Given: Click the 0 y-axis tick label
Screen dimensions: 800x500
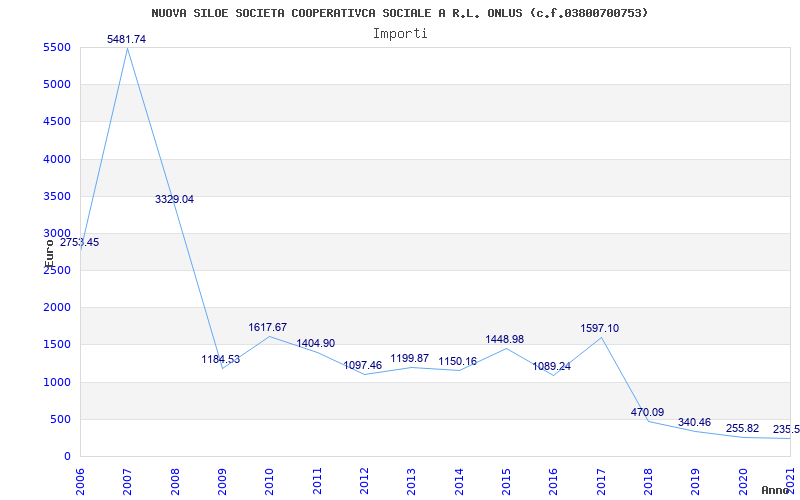Looking at the screenshot, I should point(67,457).
